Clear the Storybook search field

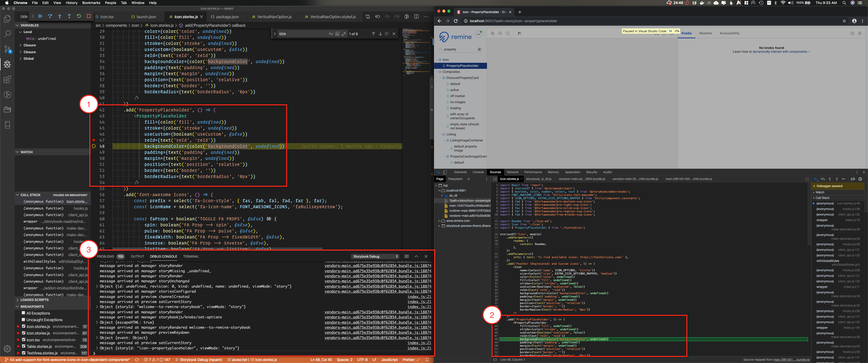click(x=479, y=49)
